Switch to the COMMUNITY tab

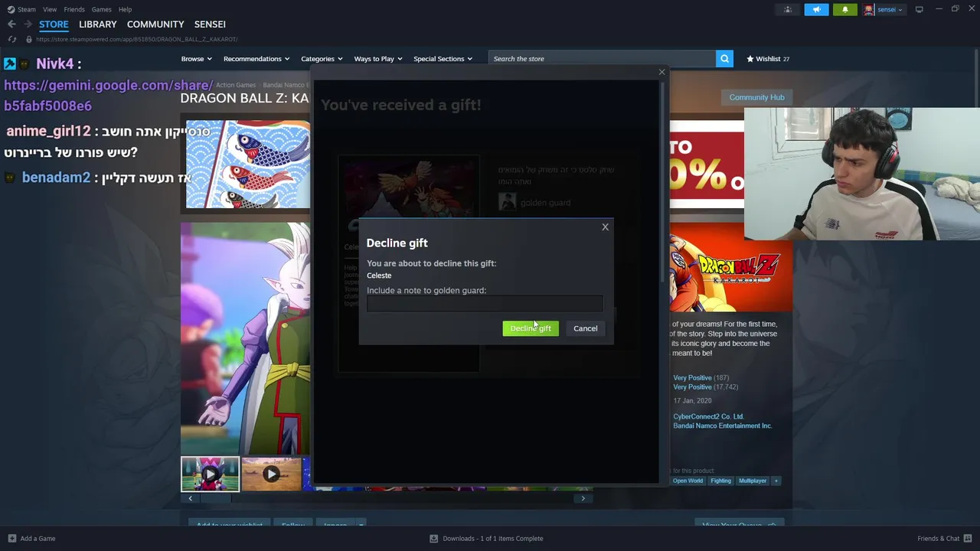[155, 24]
